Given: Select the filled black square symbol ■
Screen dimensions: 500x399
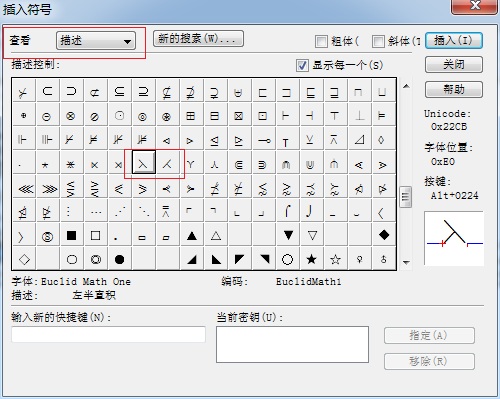Looking at the screenshot, I should 71,235.
